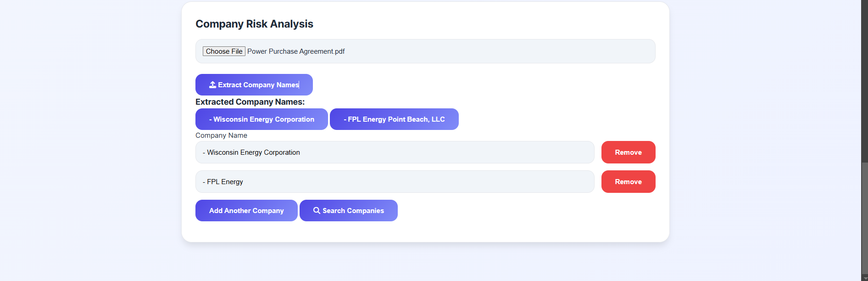Click the magnifier icon in Search Companies
Viewport: 868px width, 281px height.
(317, 211)
